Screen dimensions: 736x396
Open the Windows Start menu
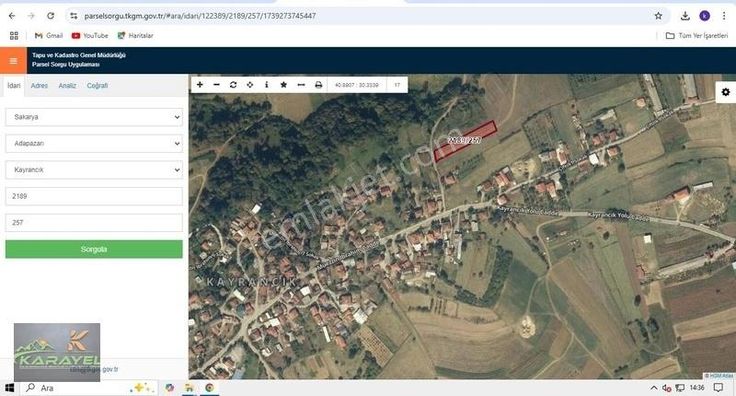(9, 388)
